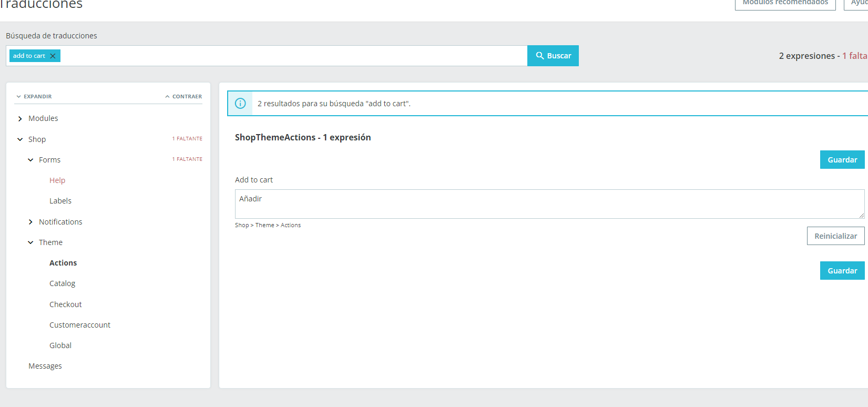Click the bottom Guardar button

point(842,271)
